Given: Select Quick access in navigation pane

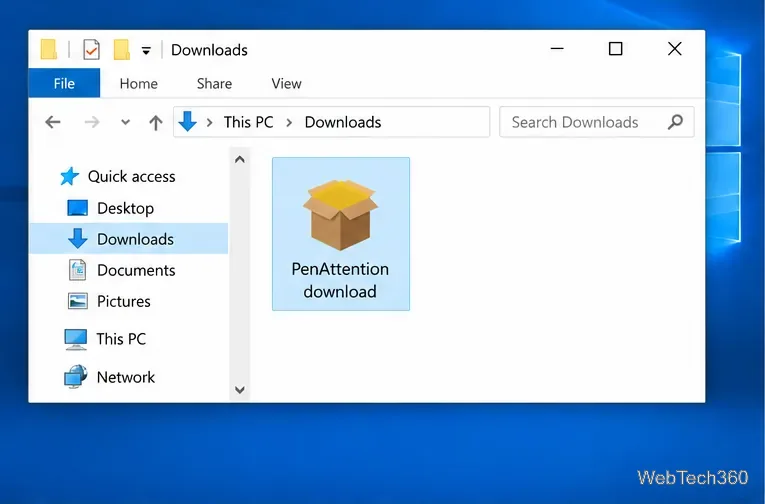Looking at the screenshot, I should click(x=131, y=176).
